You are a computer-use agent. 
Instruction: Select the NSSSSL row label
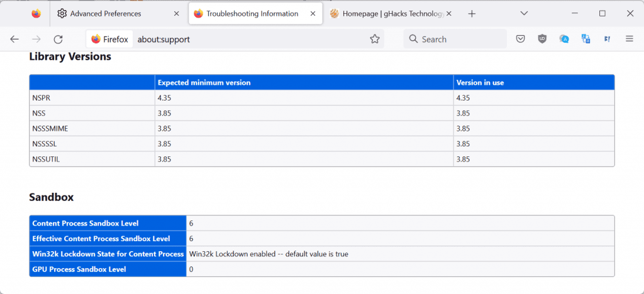click(43, 144)
